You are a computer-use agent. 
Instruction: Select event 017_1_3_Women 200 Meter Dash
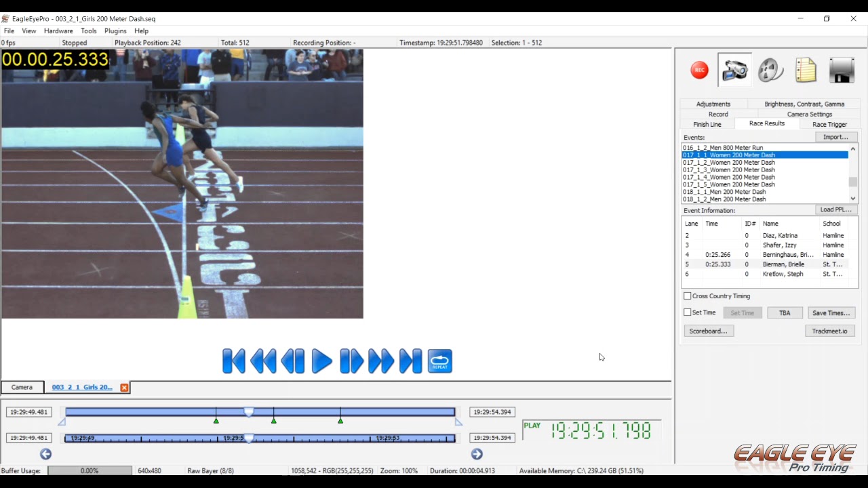(x=765, y=170)
